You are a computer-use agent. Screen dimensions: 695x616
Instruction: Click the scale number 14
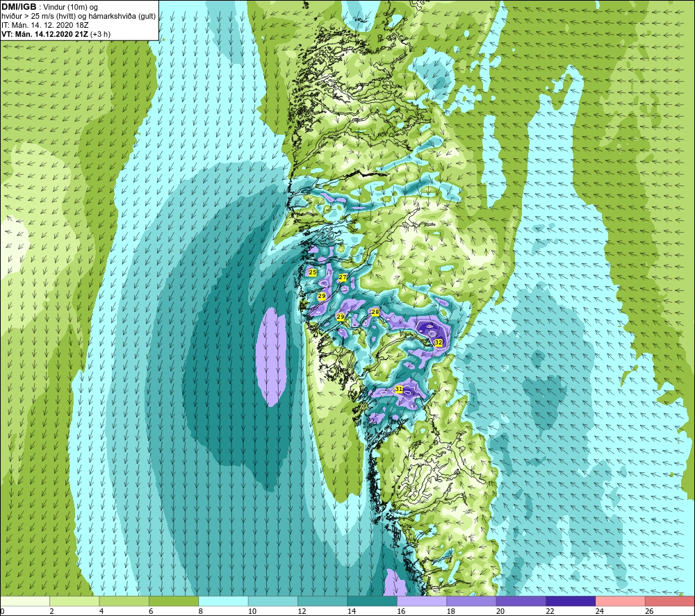352,611
